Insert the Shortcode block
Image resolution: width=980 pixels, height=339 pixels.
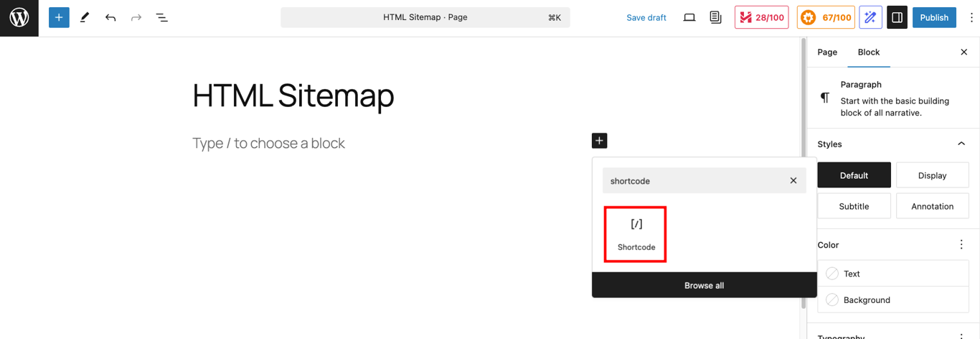(636, 234)
